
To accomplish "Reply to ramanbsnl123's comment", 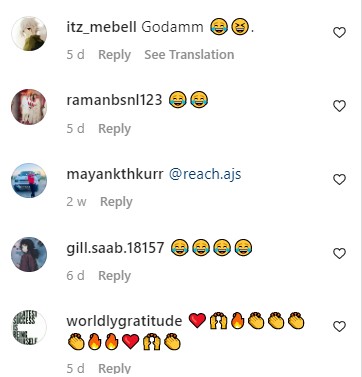I will click(114, 129).
